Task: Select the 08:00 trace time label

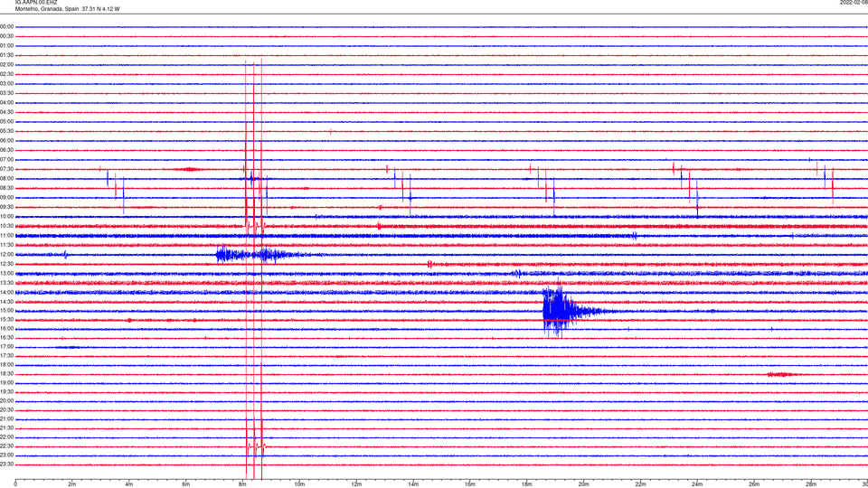Action: pos(6,179)
